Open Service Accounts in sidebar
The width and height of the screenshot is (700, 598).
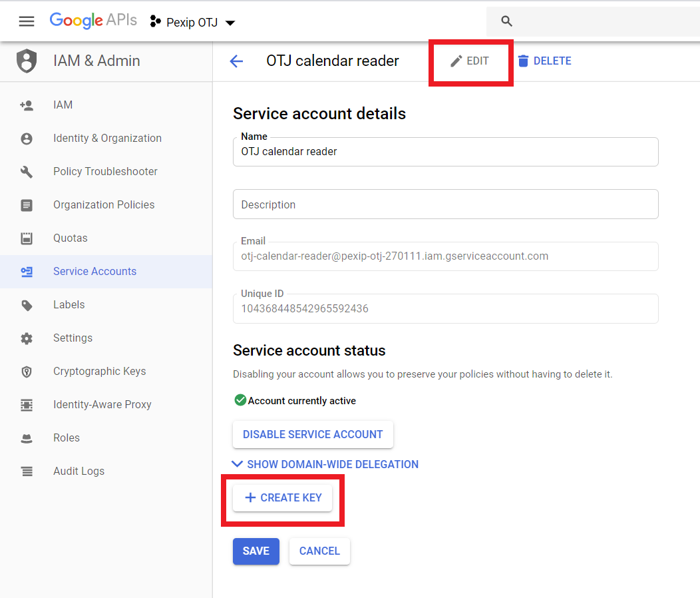click(x=94, y=272)
